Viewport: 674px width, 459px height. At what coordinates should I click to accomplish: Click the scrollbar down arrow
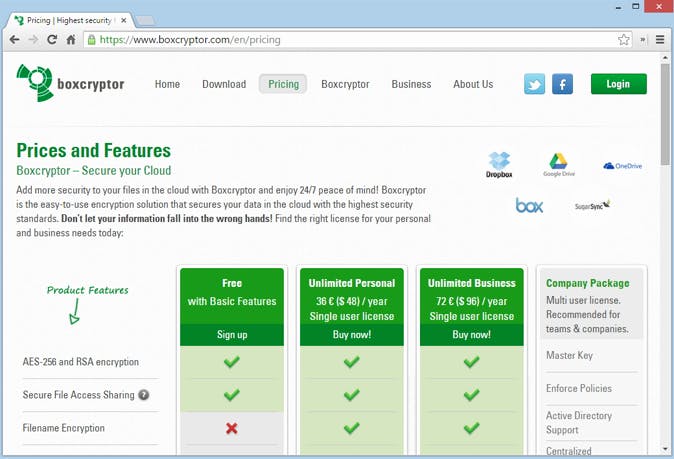665,449
